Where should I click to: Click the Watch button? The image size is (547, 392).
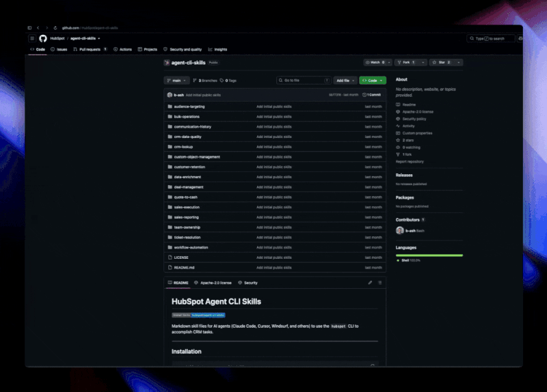(x=375, y=62)
